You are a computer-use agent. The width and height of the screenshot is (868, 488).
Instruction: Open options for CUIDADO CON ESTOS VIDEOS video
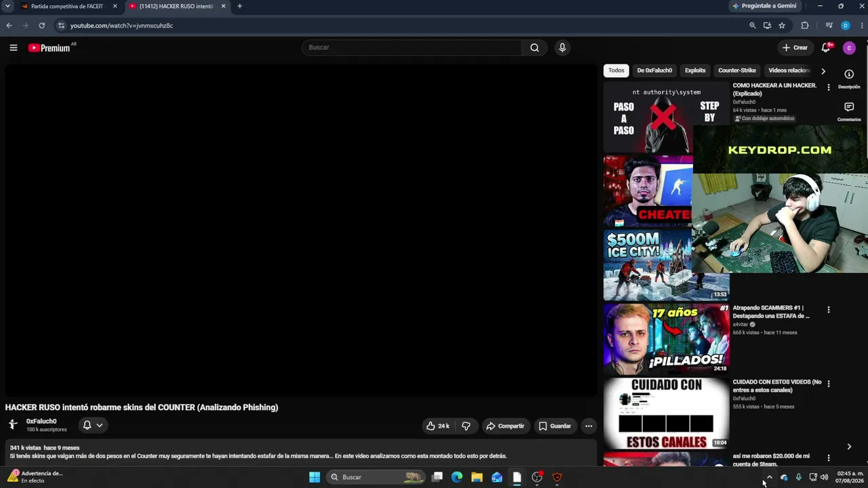click(828, 384)
